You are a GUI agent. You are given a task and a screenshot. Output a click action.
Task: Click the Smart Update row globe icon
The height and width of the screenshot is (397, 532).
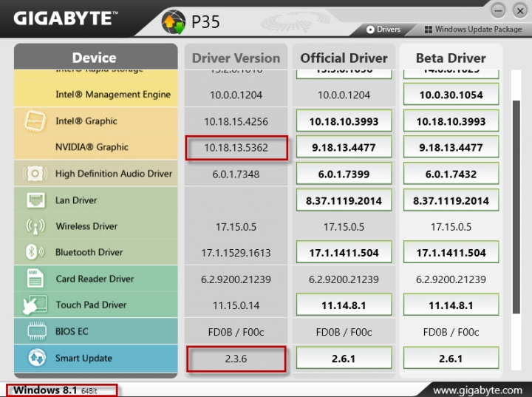37,358
